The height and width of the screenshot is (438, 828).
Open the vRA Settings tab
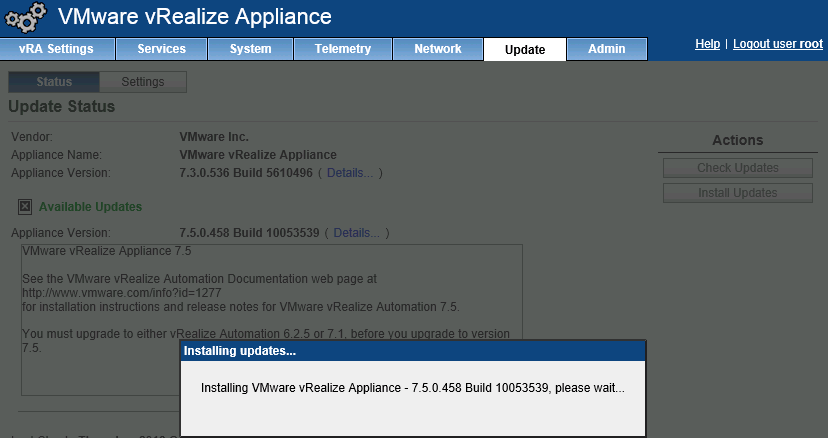[57, 49]
